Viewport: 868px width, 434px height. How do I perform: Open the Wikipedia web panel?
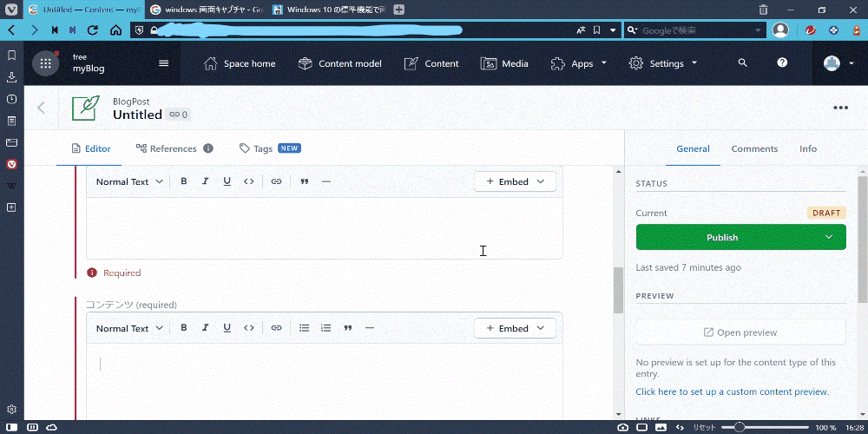(11, 186)
